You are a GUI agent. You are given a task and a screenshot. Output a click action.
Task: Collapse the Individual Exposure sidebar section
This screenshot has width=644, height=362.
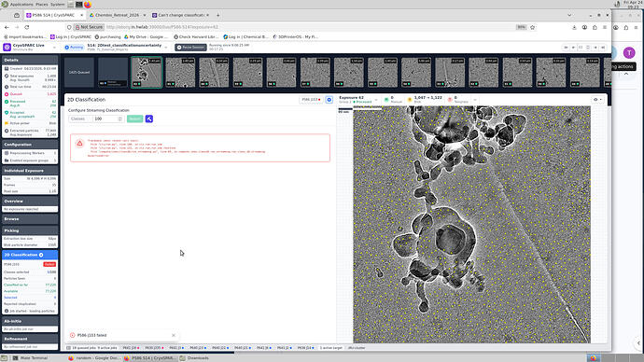[x=30, y=171]
